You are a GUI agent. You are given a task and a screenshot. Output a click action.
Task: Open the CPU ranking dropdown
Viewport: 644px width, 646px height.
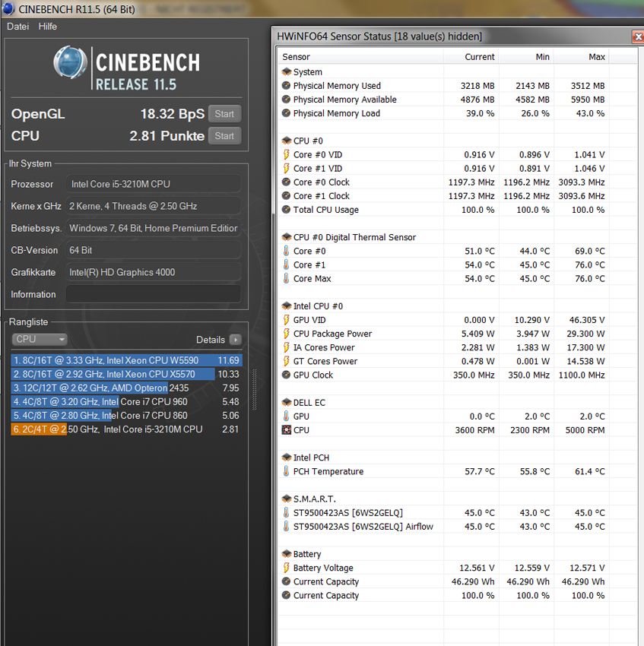click(40, 339)
